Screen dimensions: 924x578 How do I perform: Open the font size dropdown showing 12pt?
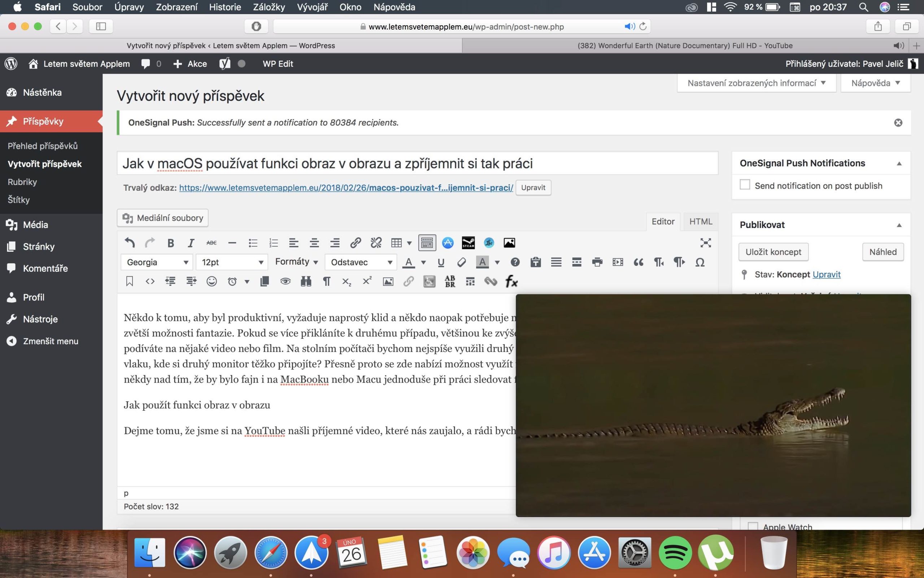coord(232,262)
